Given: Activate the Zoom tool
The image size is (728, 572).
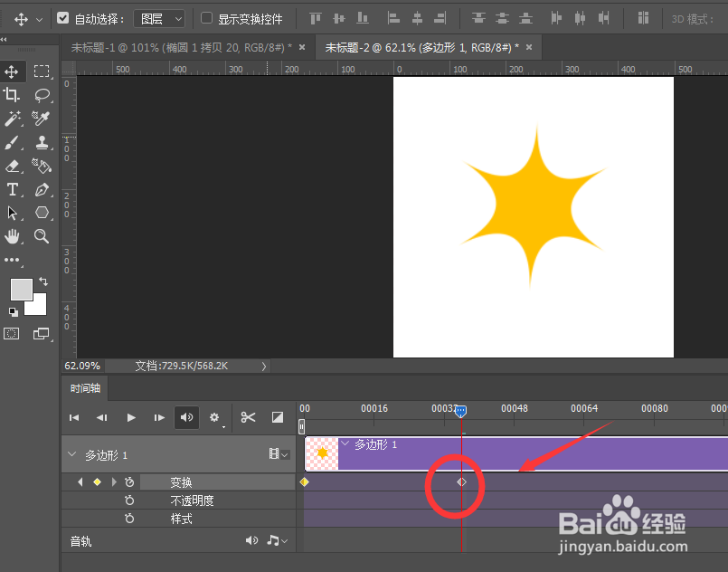Looking at the screenshot, I should tap(41, 237).
